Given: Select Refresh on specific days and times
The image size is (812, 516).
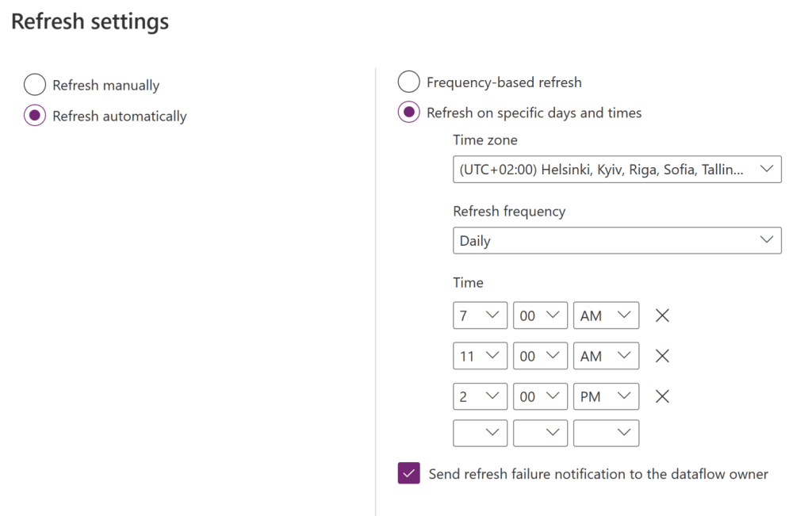Looking at the screenshot, I should pyautogui.click(x=408, y=113).
